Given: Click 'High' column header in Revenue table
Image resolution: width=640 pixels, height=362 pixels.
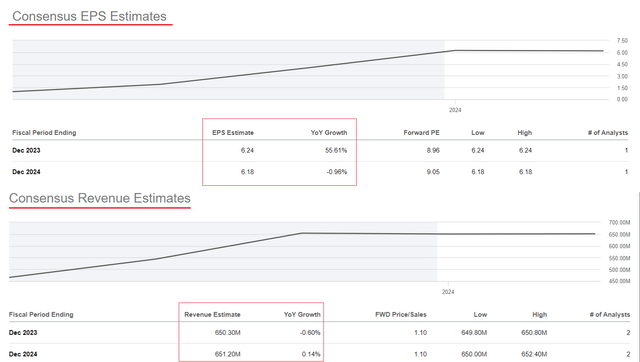Looking at the screenshot, I should pyautogui.click(x=539, y=315).
